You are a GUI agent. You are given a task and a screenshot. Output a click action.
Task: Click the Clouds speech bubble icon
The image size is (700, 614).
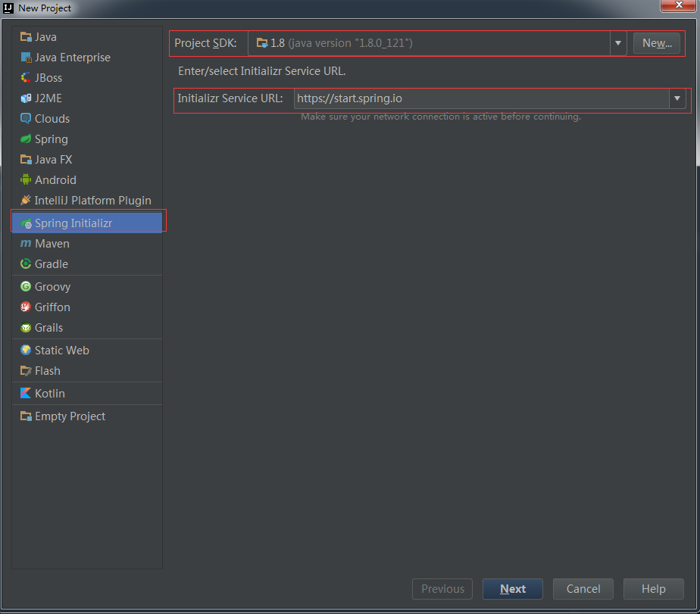26,119
